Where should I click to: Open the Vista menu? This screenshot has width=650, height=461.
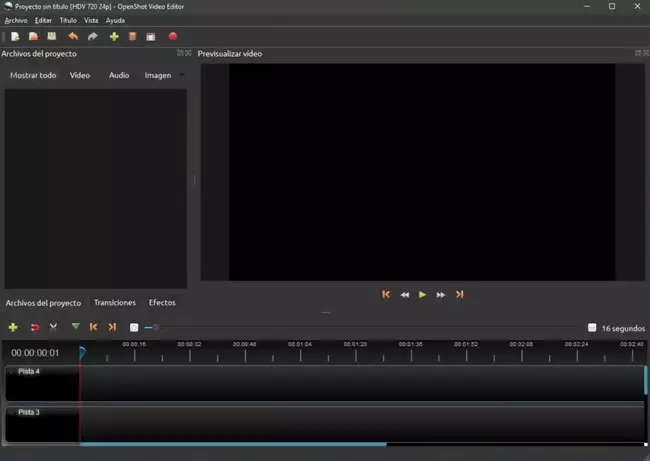click(91, 20)
